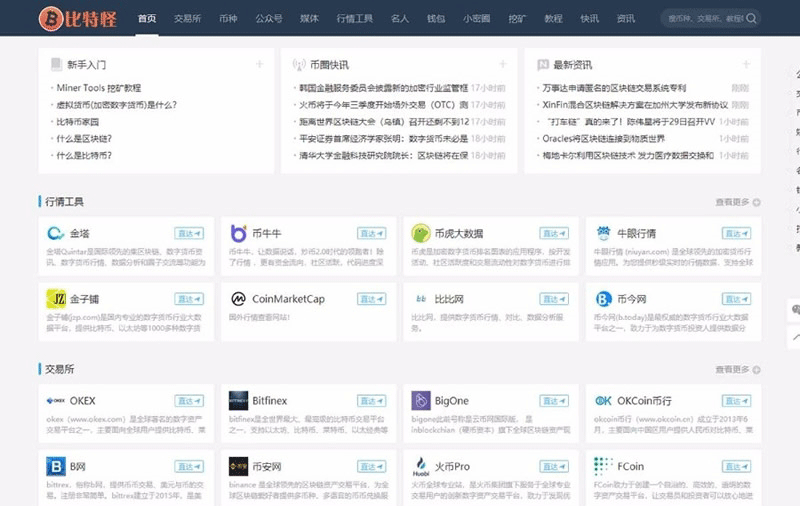
Task: Click the 最新资讯 panel icon
Action: 543,65
